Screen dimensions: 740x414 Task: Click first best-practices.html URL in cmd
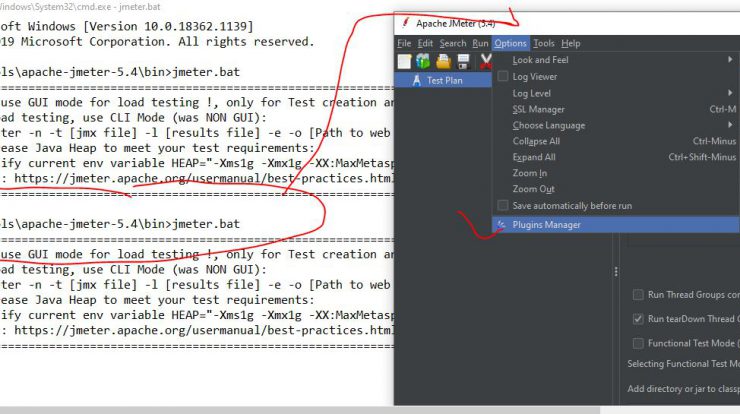pos(203,178)
